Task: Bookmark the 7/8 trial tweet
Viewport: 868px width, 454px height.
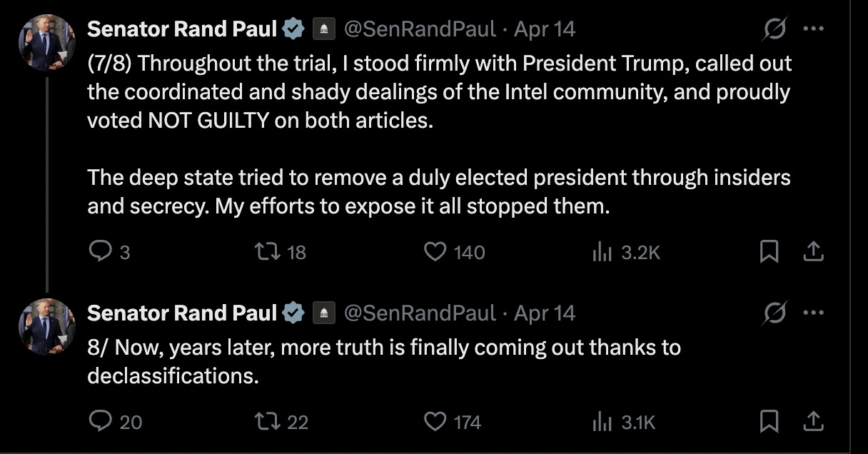Action: pos(769,251)
